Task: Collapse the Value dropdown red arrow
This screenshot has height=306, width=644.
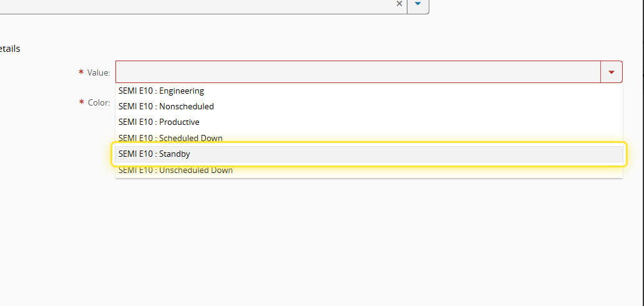Action: [611, 72]
